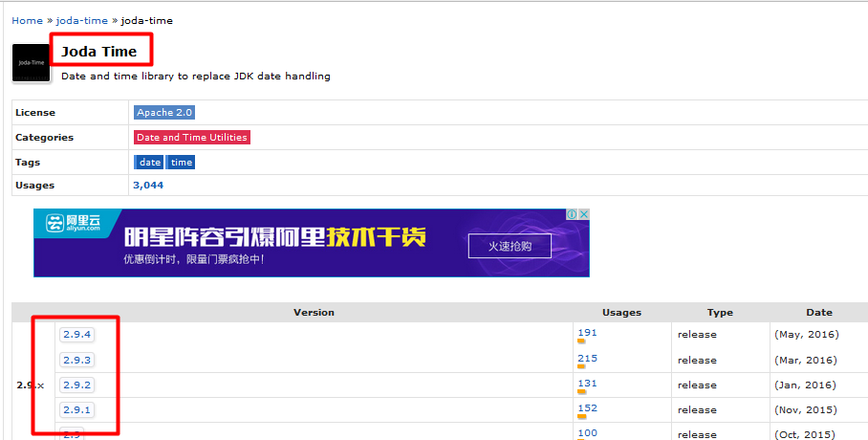
Task: Click the Type column header
Action: (x=720, y=313)
